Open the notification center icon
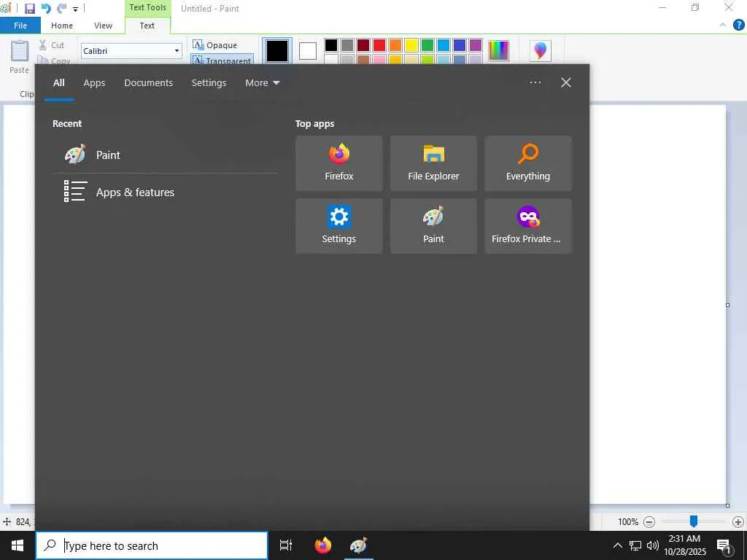This screenshot has width=747, height=560. [724, 545]
